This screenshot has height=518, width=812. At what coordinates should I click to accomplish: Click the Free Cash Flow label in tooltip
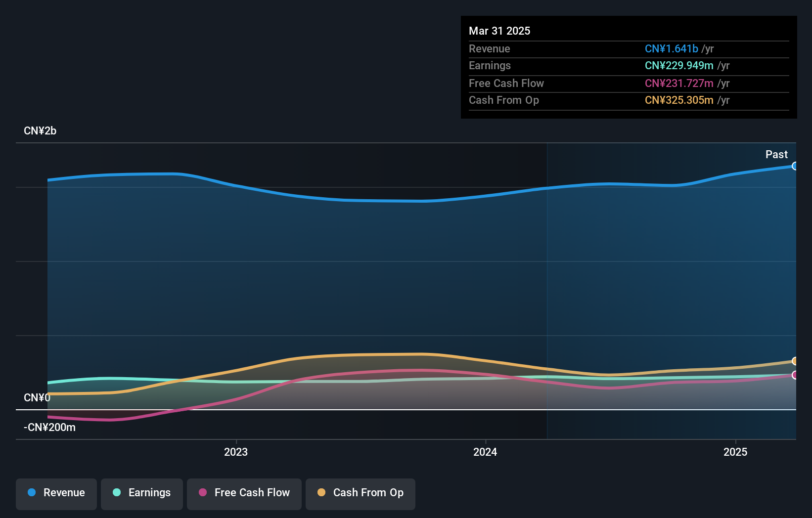point(506,83)
